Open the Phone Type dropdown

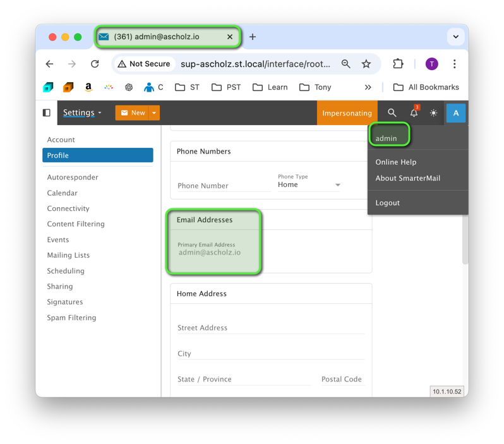309,185
